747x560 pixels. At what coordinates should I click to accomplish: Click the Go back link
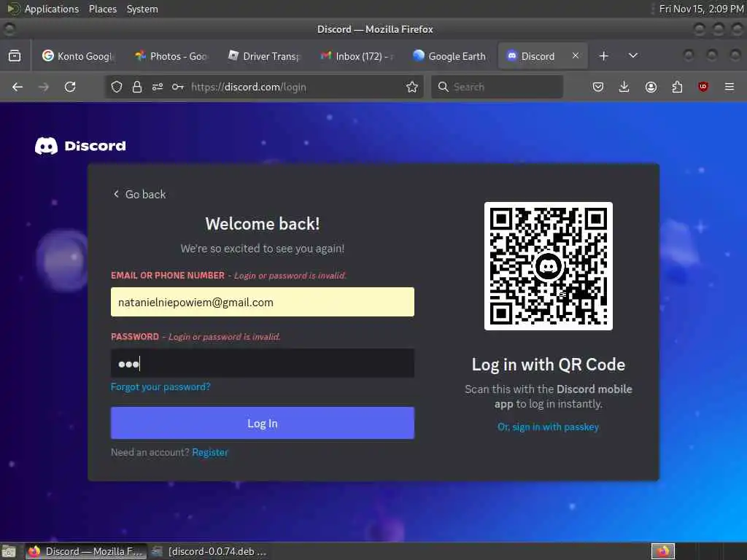[139, 194]
